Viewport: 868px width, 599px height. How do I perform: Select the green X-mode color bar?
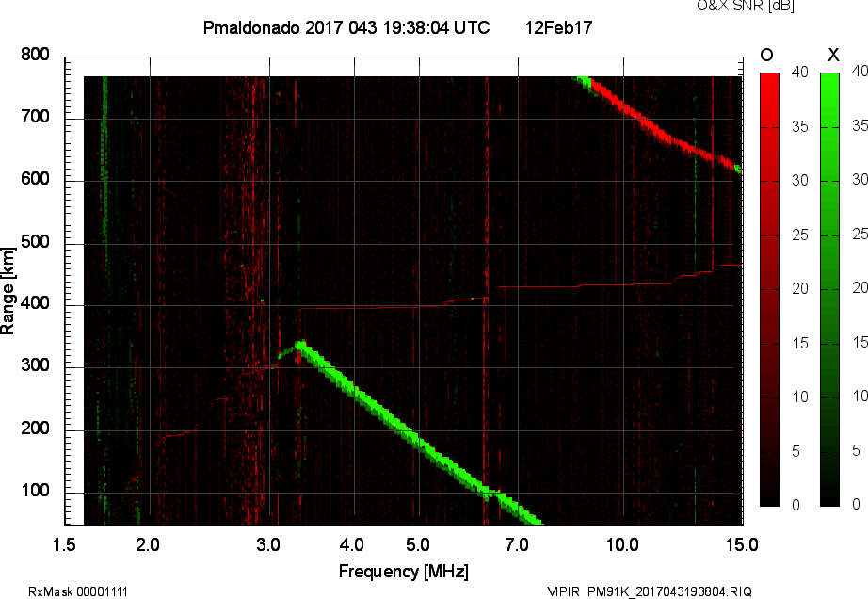click(829, 289)
